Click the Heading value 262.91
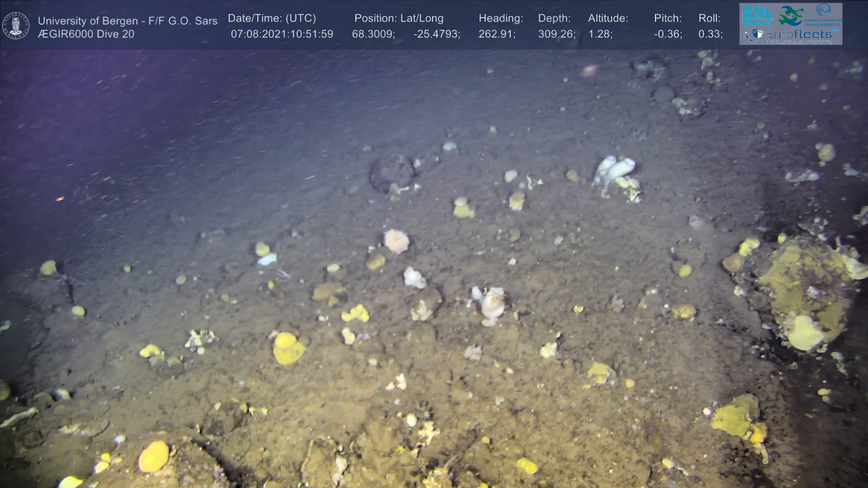Viewport: 868px width, 488px height. (496, 34)
